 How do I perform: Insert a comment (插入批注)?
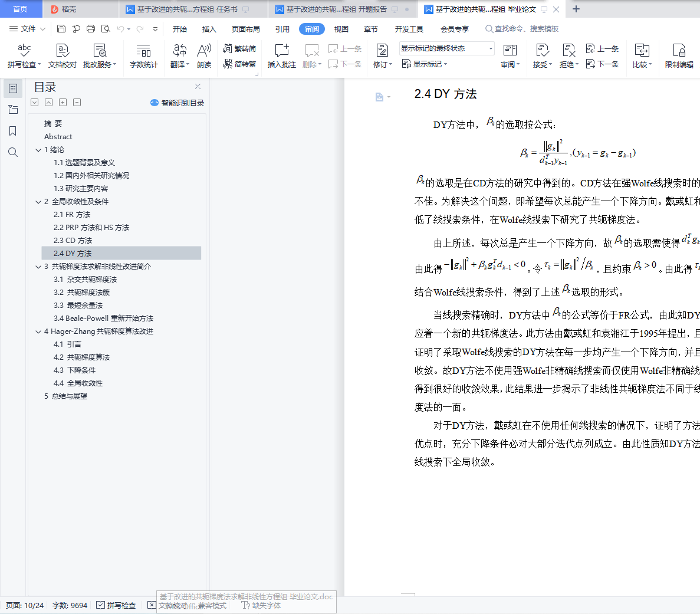pos(282,56)
